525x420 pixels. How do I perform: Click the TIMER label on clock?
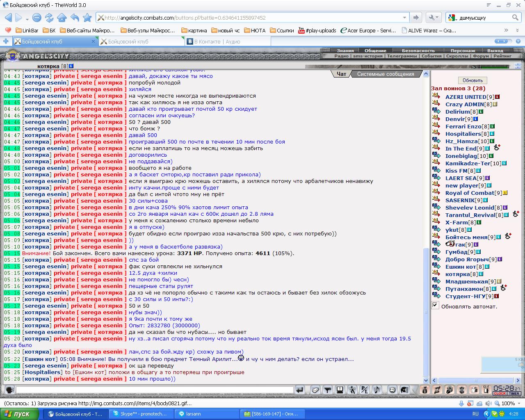514,393
